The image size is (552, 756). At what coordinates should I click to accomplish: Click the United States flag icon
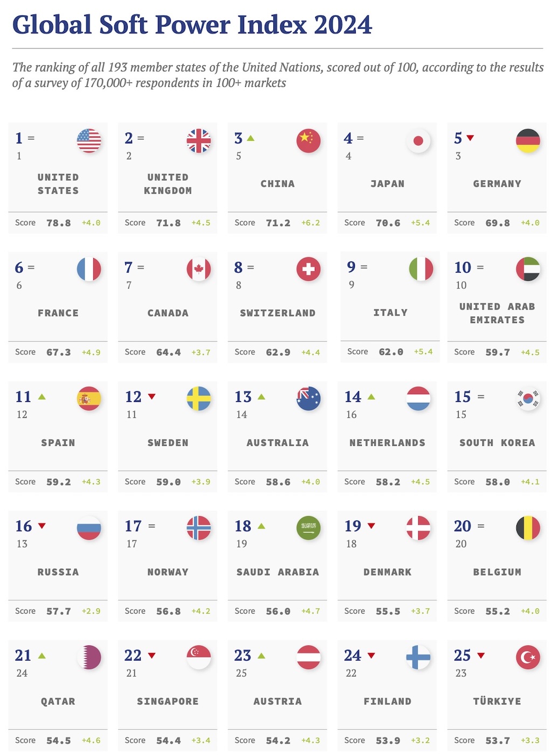point(89,141)
